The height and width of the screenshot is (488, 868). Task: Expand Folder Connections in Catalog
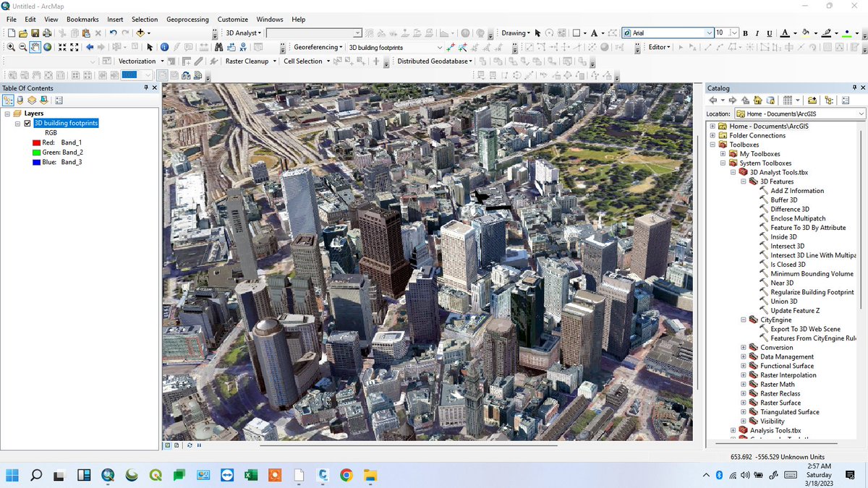pyautogui.click(x=712, y=135)
